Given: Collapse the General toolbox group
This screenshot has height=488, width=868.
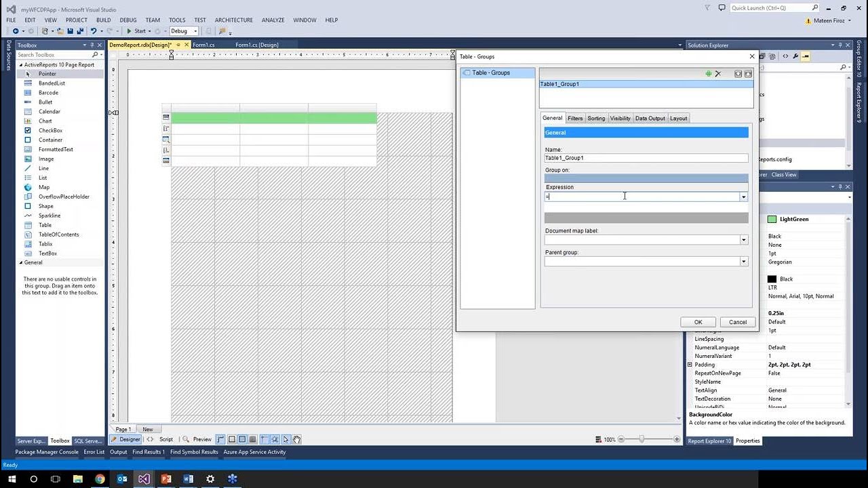Looking at the screenshot, I should [20, 262].
